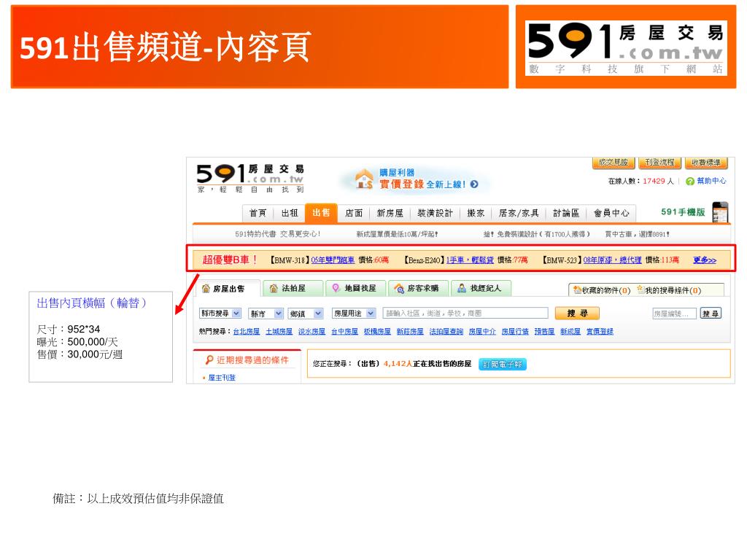This screenshot has height=560, width=747.
Task: Open the 裝潢設計 navigation item
Action: [x=435, y=214]
